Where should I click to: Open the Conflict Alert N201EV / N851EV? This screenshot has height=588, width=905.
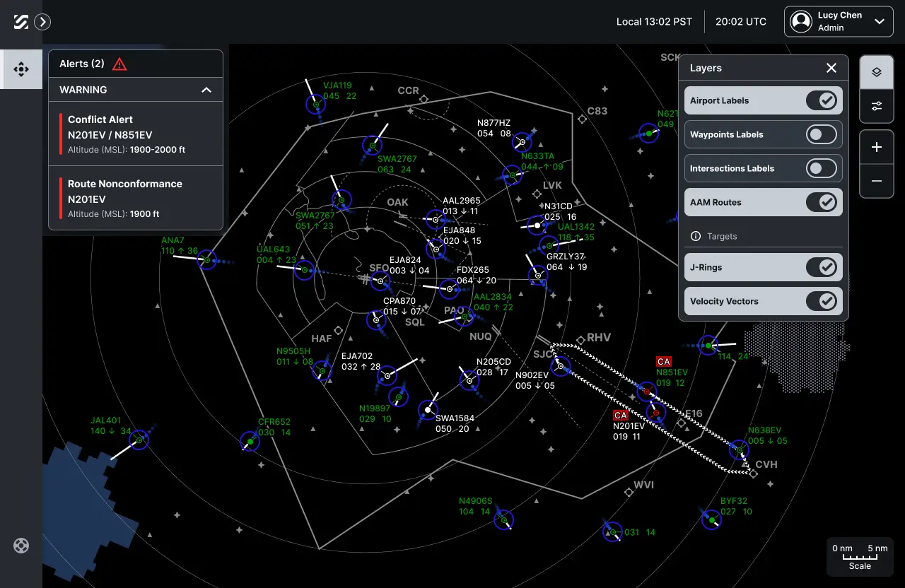pyautogui.click(x=136, y=134)
